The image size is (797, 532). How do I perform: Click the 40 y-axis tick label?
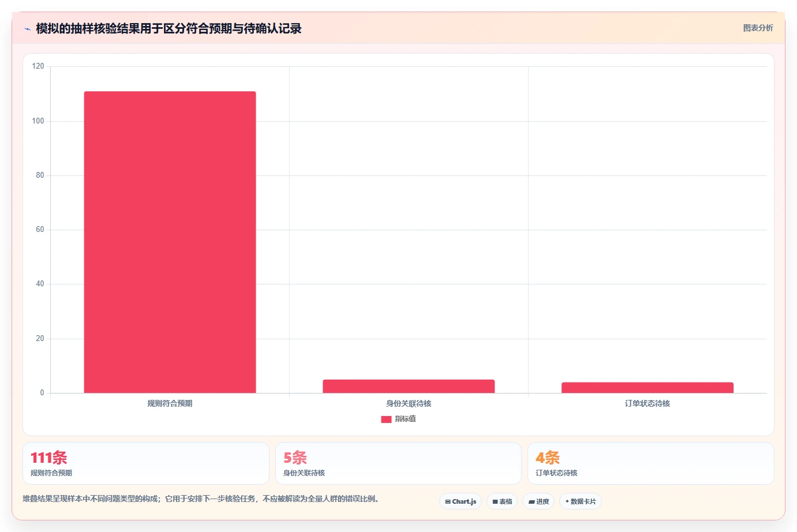[x=40, y=284]
